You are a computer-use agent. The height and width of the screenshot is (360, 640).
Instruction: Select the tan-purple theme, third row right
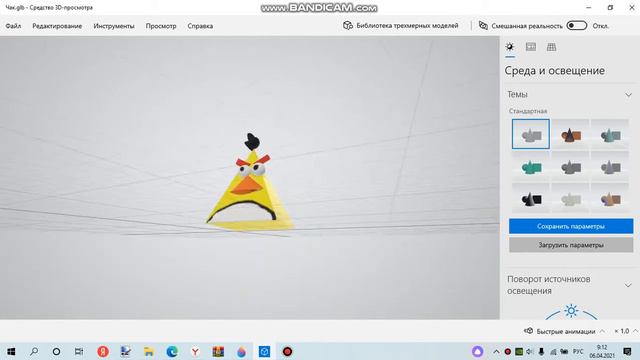click(610, 199)
